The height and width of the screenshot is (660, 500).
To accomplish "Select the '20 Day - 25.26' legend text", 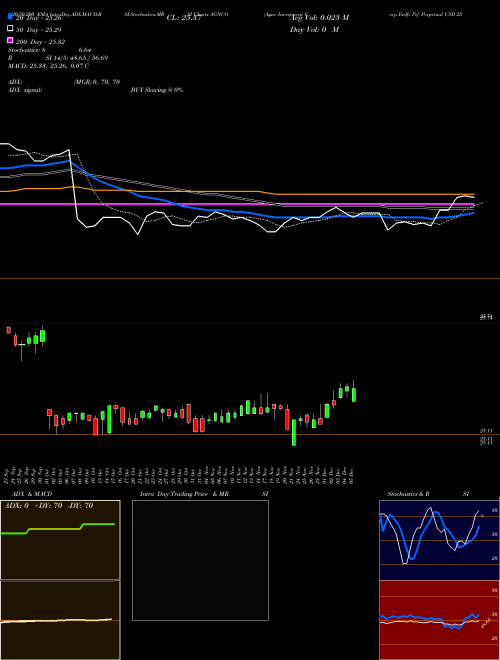I will point(39,18).
